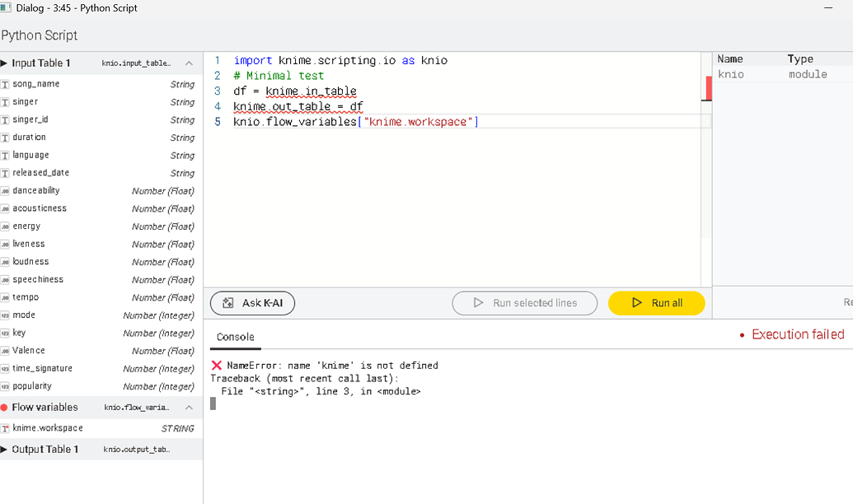The image size is (853, 504).
Task: Click the Float type icon next to Valence
Action: pos(7,350)
